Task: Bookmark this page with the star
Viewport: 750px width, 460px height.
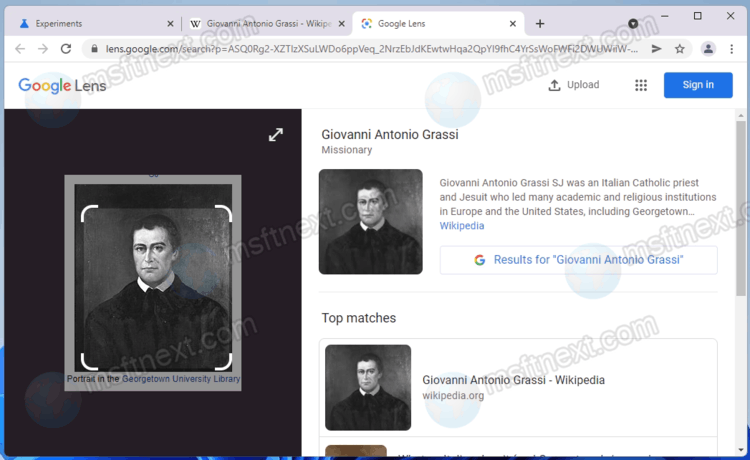Action: coord(680,49)
